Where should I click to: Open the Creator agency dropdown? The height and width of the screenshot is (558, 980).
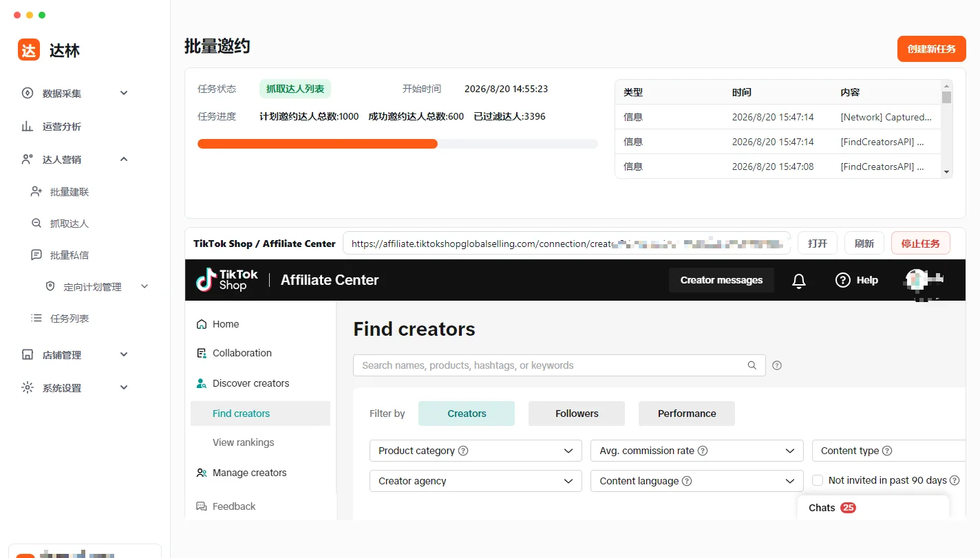point(476,481)
